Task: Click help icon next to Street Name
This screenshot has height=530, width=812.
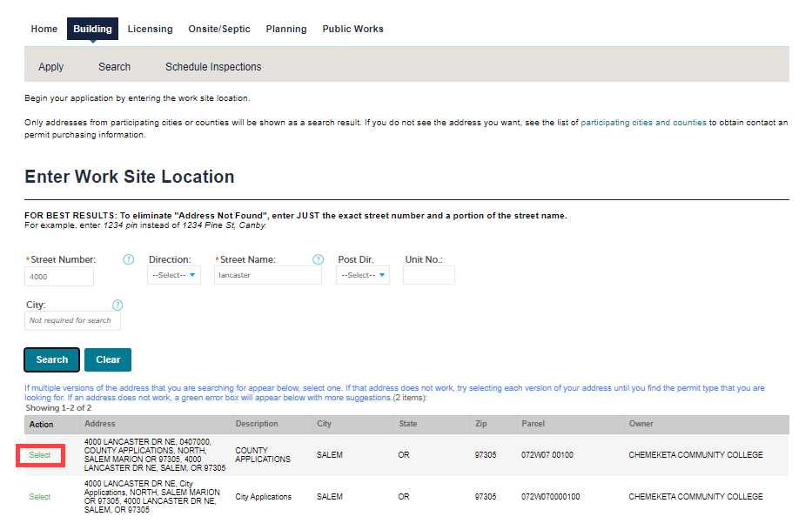Action: click(318, 259)
